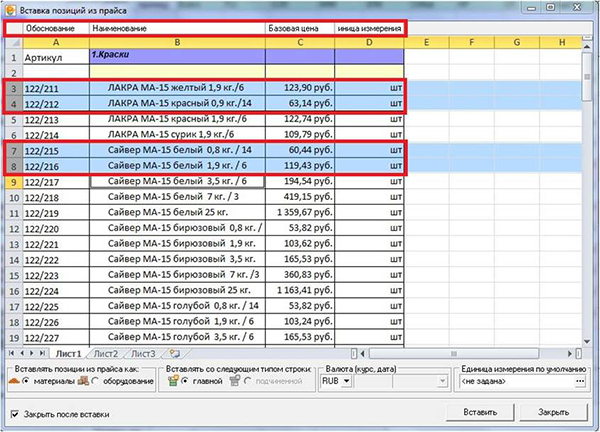This screenshot has height=432, width=600.
Task: Open the disabled date dropdown in Валюта group
Action: pos(442,381)
